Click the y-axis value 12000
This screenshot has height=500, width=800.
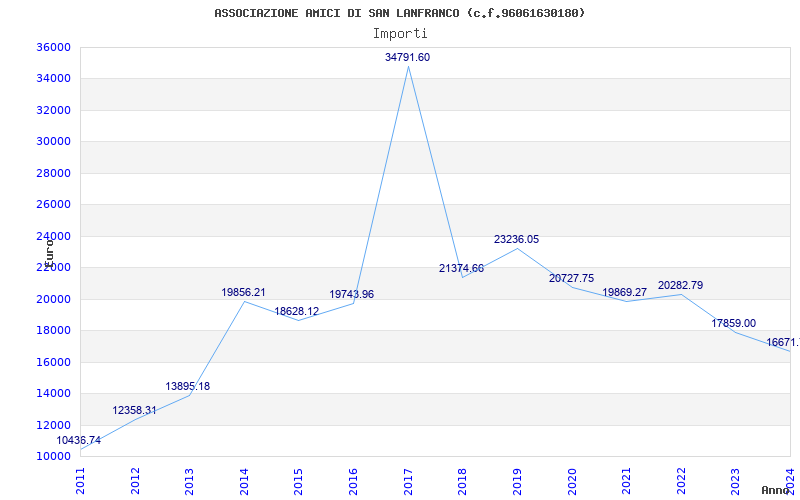(x=54, y=425)
